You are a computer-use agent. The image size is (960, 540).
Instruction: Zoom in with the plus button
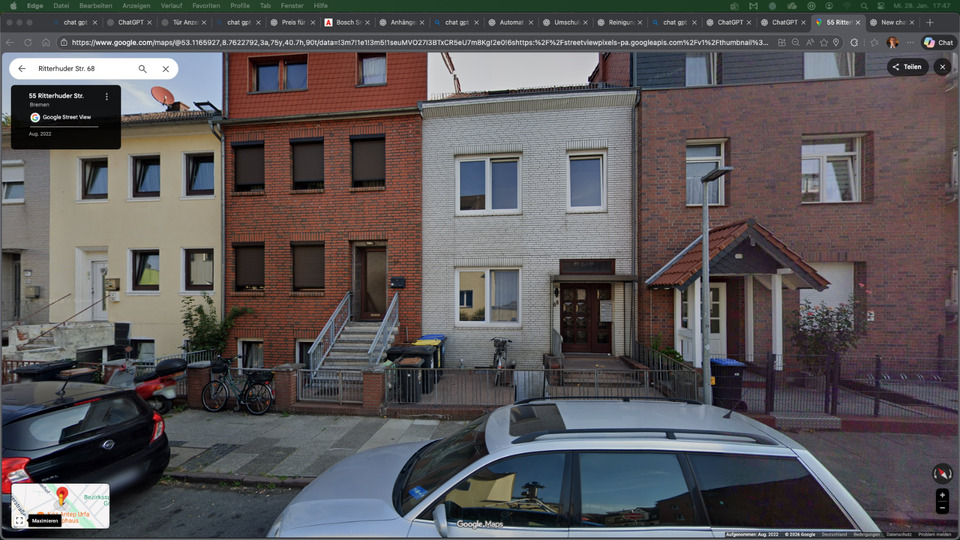942,496
